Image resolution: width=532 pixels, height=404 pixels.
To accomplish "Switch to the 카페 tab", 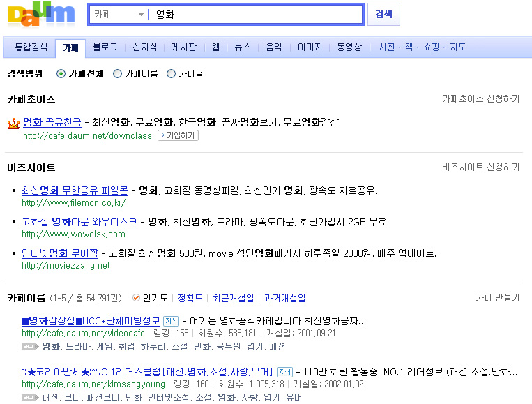I will coord(70,47).
